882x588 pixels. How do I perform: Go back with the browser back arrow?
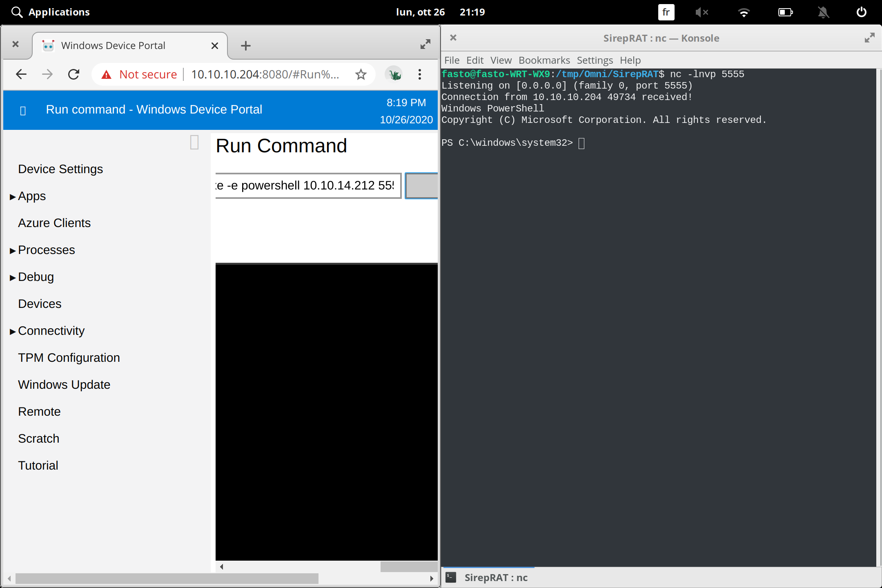coord(21,74)
